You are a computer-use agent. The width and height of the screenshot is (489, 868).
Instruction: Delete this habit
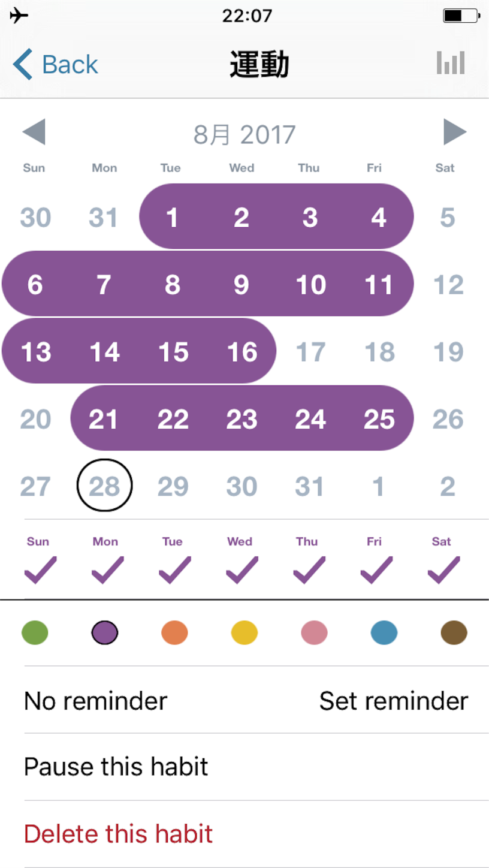[x=118, y=834]
